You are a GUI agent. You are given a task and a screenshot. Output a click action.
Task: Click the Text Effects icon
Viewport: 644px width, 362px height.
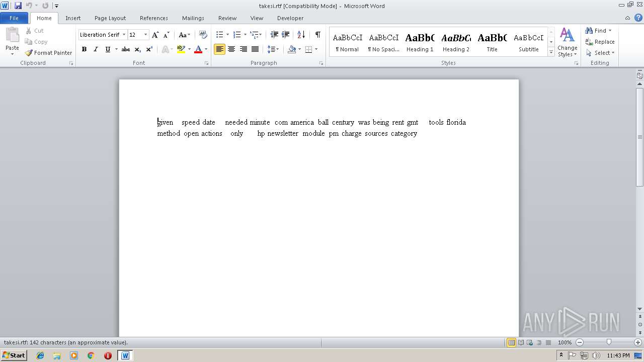tap(165, 49)
